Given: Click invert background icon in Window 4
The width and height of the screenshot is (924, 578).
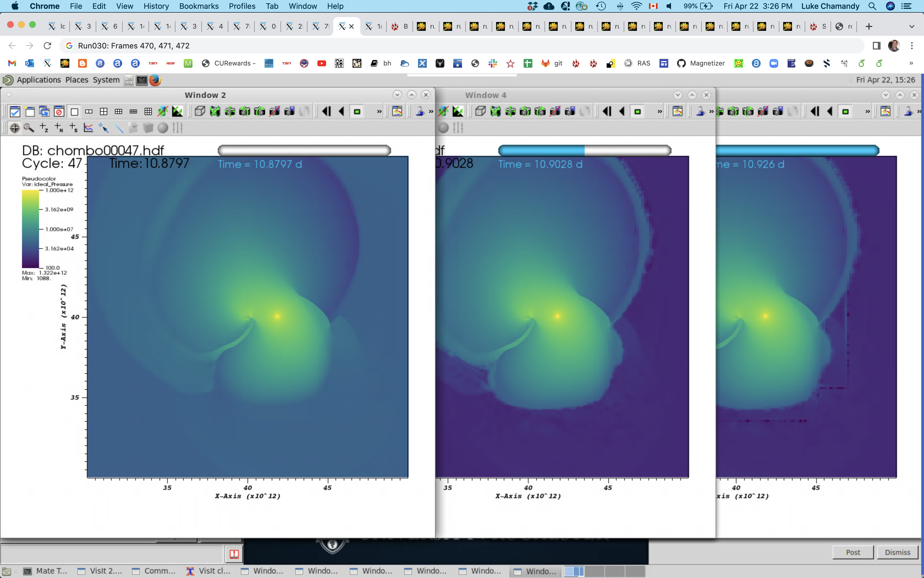Looking at the screenshot, I should click(458, 112).
